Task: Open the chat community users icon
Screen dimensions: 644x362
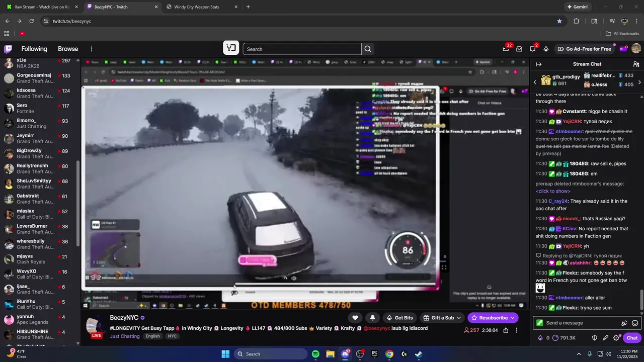Action: coord(636,64)
